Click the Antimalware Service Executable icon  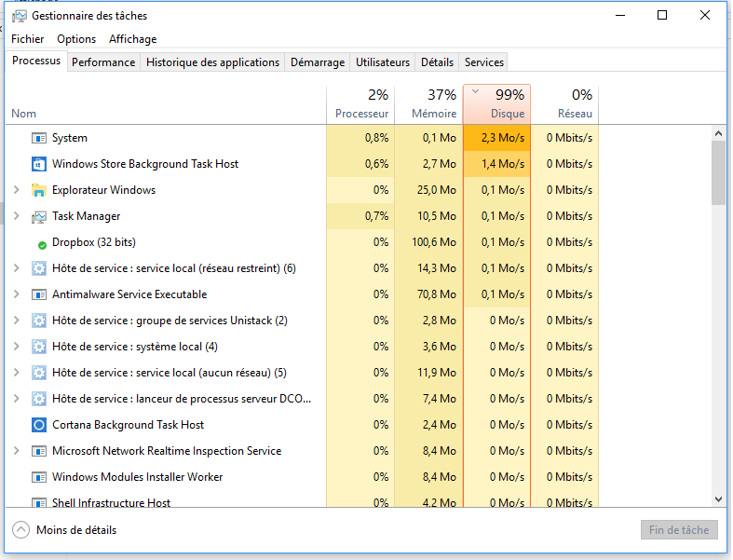(x=39, y=294)
